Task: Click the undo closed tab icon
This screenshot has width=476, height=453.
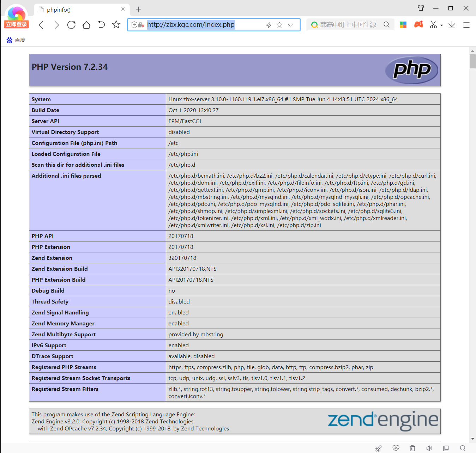Action: (x=101, y=25)
